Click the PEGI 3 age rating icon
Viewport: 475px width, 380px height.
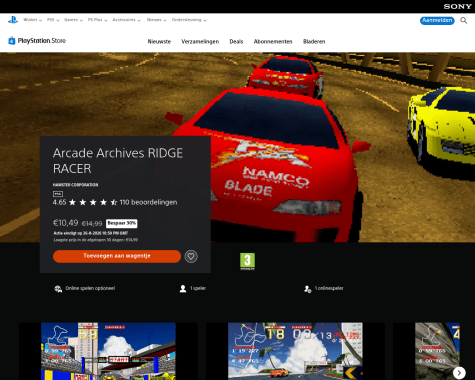click(247, 261)
